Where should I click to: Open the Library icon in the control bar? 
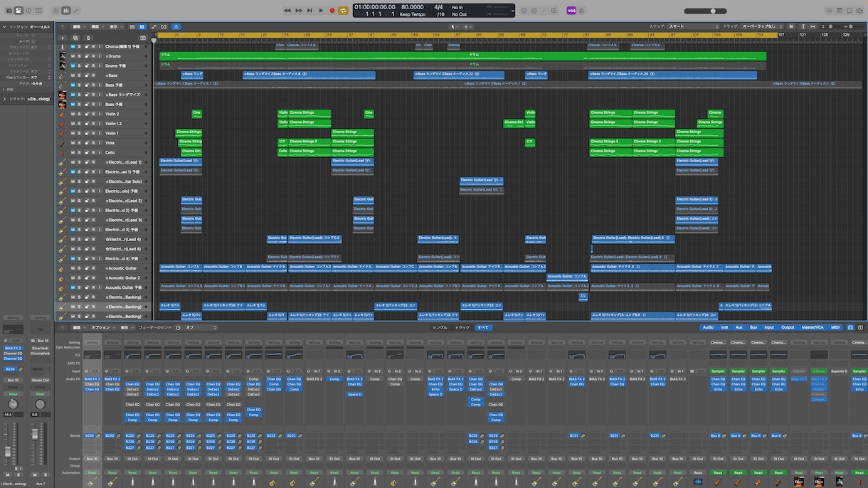click(9, 11)
